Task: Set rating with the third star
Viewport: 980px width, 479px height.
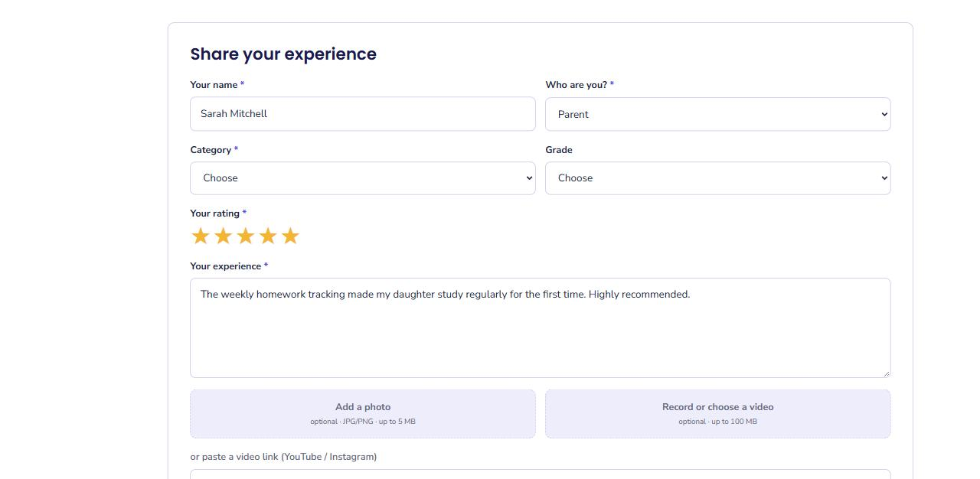Action: tap(245, 236)
